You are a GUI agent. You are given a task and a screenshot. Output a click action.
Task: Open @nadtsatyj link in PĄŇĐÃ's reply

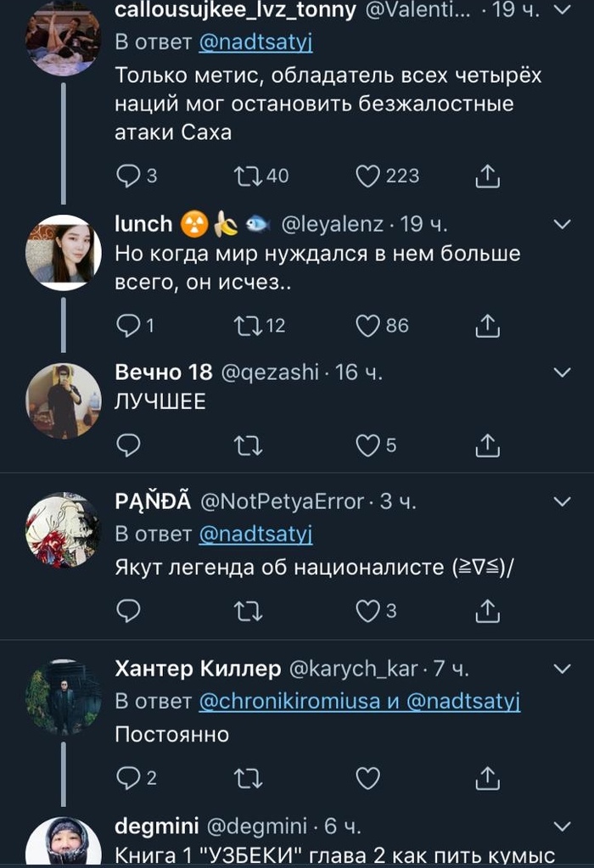(255, 535)
